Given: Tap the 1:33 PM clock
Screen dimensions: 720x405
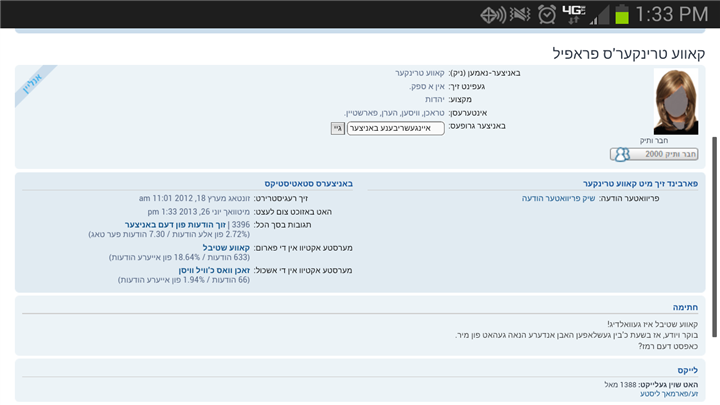Looking at the screenshot, I should click(672, 15).
